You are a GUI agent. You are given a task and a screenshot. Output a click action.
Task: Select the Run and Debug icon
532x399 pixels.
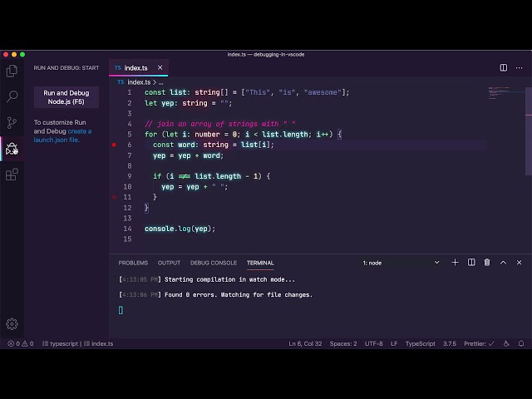click(12, 149)
